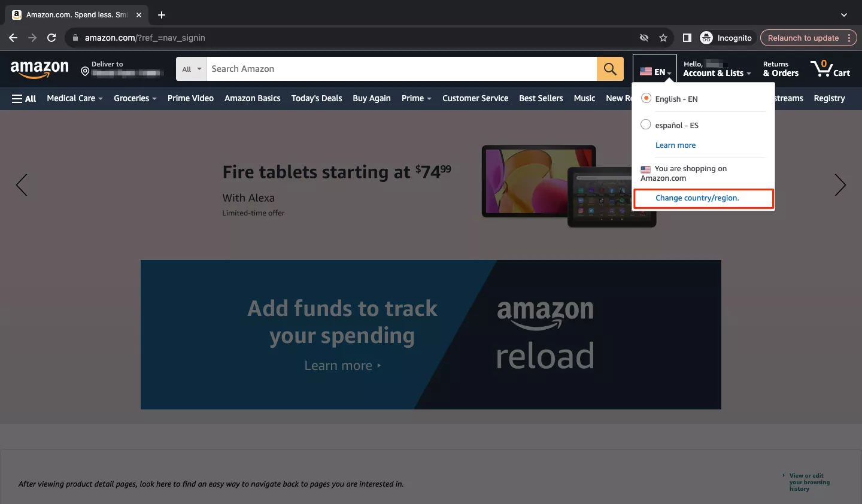Click the third-party cookies blocked eye icon
The image size is (862, 504).
(x=644, y=38)
